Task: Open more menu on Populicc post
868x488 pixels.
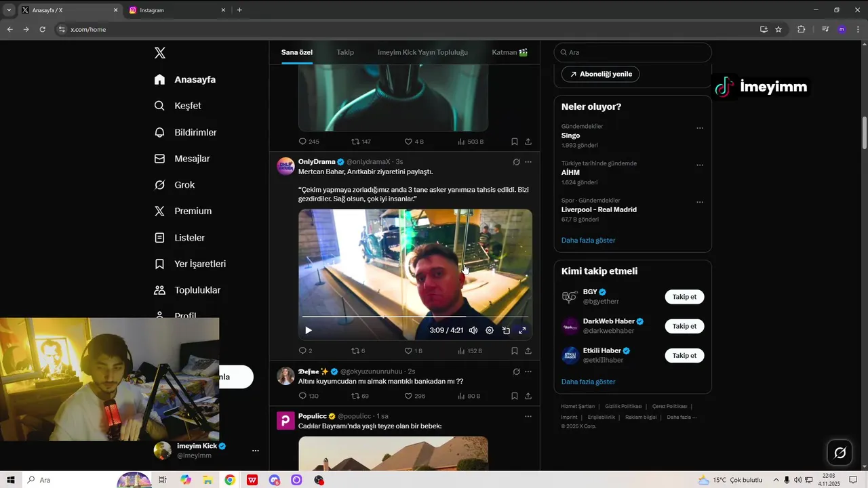Action: click(528, 416)
